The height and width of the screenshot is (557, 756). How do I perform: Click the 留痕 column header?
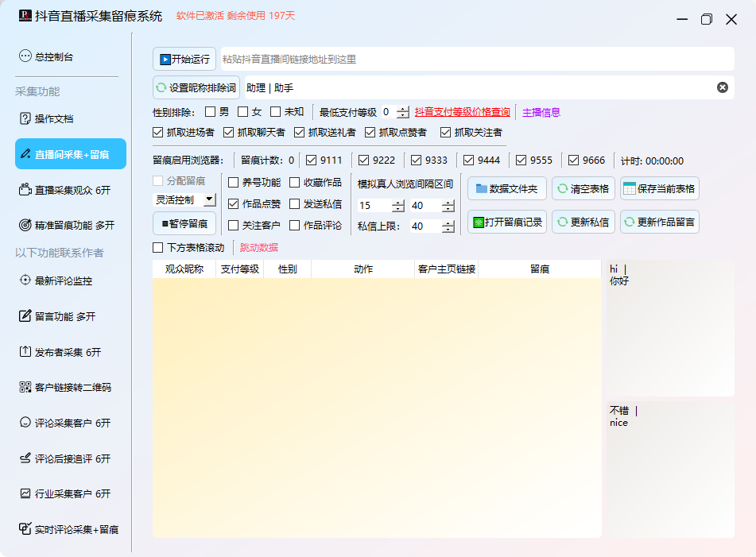540,269
